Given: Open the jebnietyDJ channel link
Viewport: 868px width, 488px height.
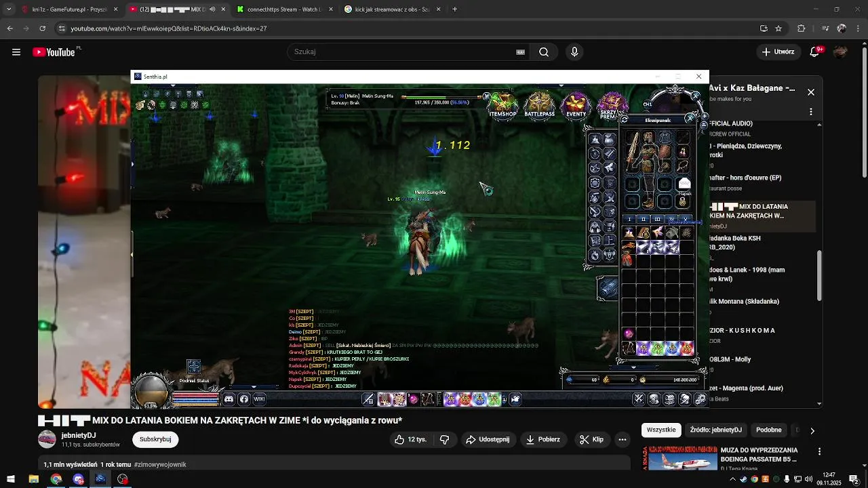Looking at the screenshot, I should [79, 435].
